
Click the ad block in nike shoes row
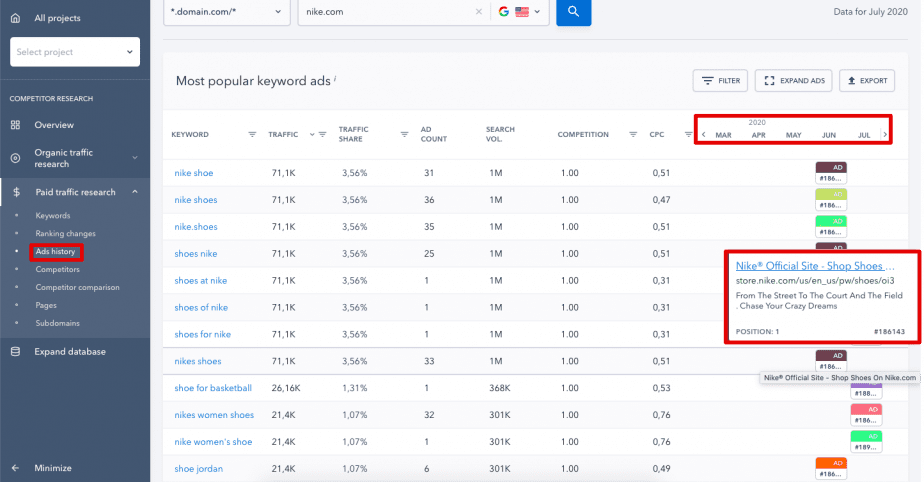pos(831,200)
